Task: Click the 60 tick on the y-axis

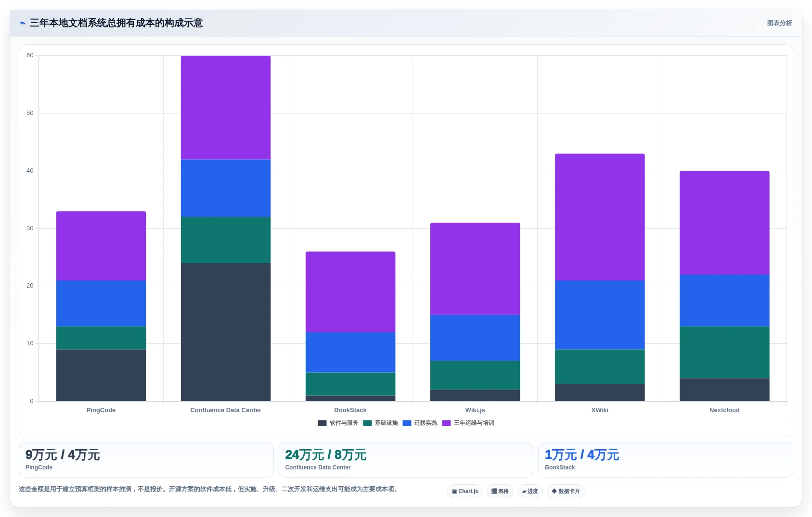Action: (x=30, y=55)
